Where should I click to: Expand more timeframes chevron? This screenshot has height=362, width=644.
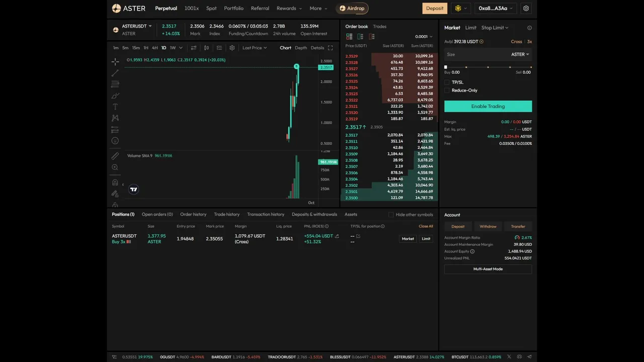tap(180, 48)
